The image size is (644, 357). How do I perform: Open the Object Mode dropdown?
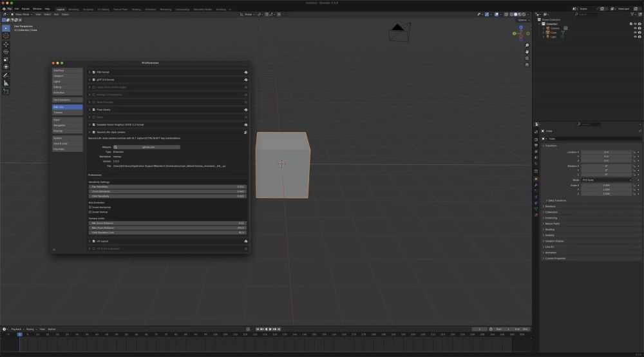pyautogui.click(x=21, y=14)
